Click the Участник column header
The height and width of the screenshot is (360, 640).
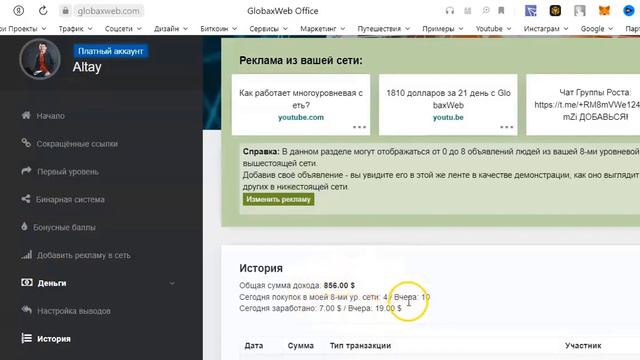point(583,346)
